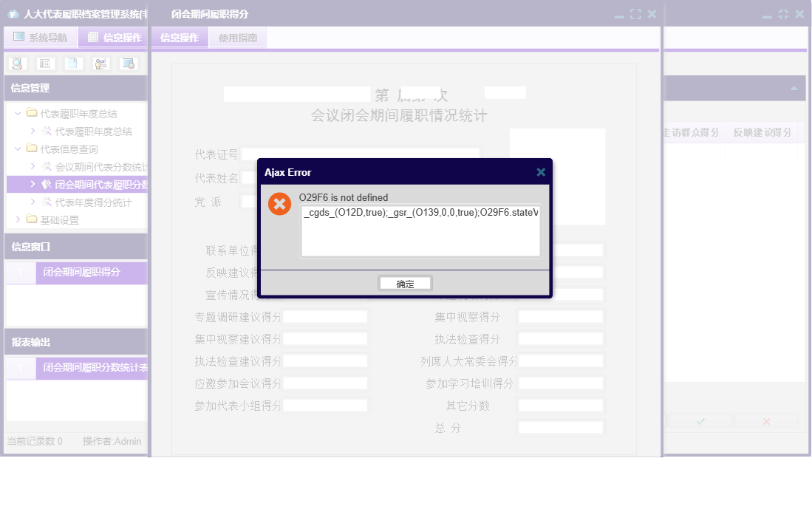
Task: Click the card view toolbar icon
Action: pyautogui.click(x=44, y=63)
